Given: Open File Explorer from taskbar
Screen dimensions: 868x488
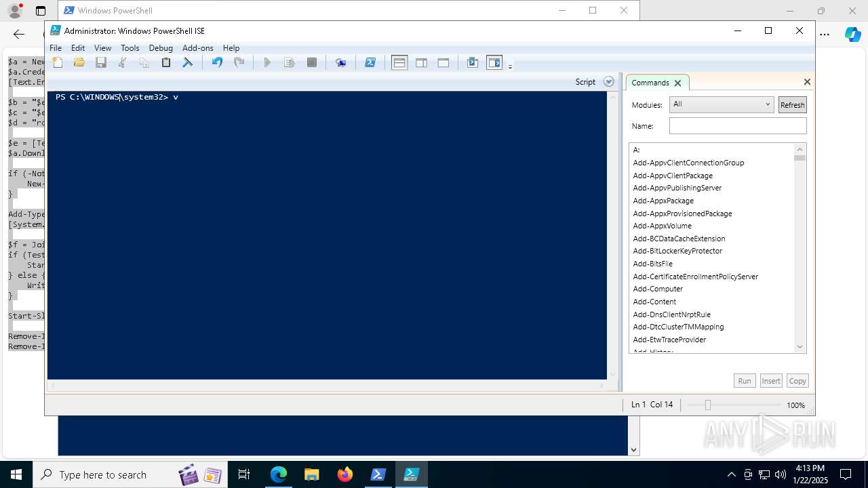Looking at the screenshot, I should coord(312,474).
